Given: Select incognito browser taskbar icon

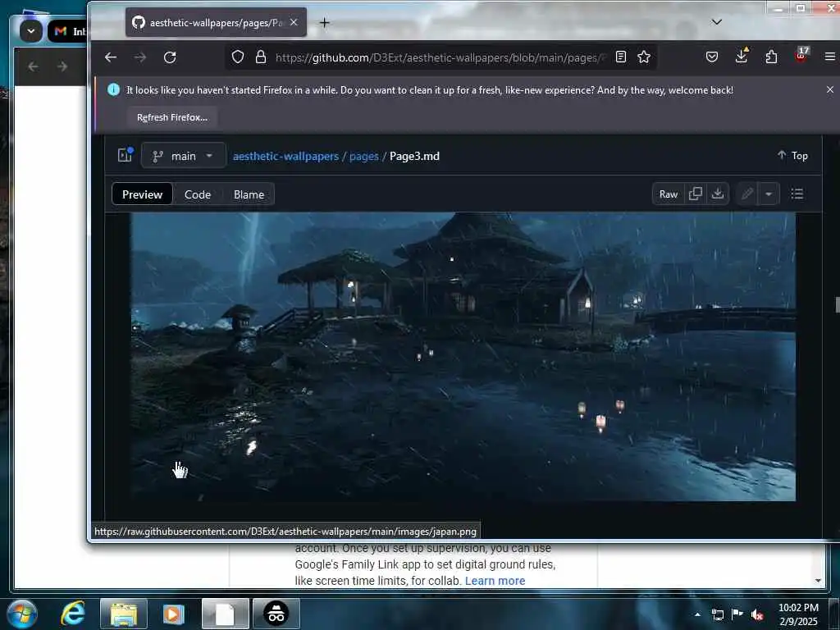Looking at the screenshot, I should (x=276, y=614).
